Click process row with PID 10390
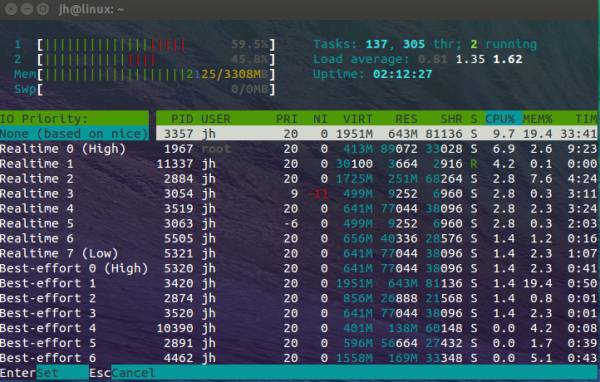This screenshot has height=382, width=600. (377, 328)
